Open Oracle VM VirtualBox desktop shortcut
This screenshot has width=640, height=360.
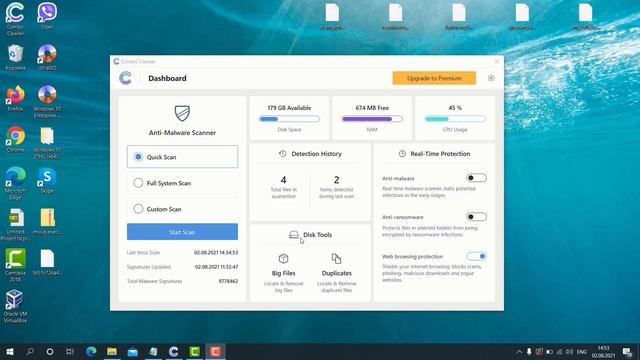pyautogui.click(x=15, y=306)
